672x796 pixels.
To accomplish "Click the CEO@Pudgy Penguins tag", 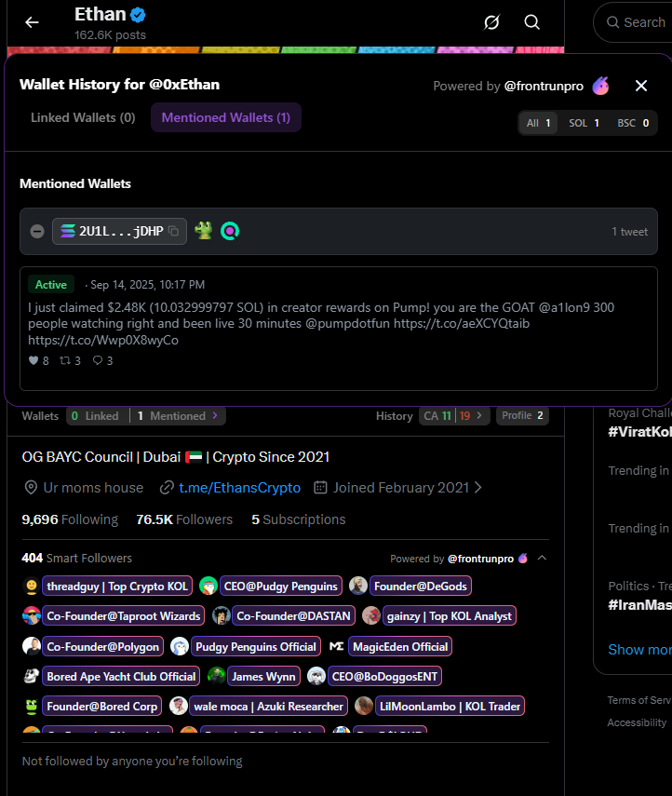I will click(281, 587).
